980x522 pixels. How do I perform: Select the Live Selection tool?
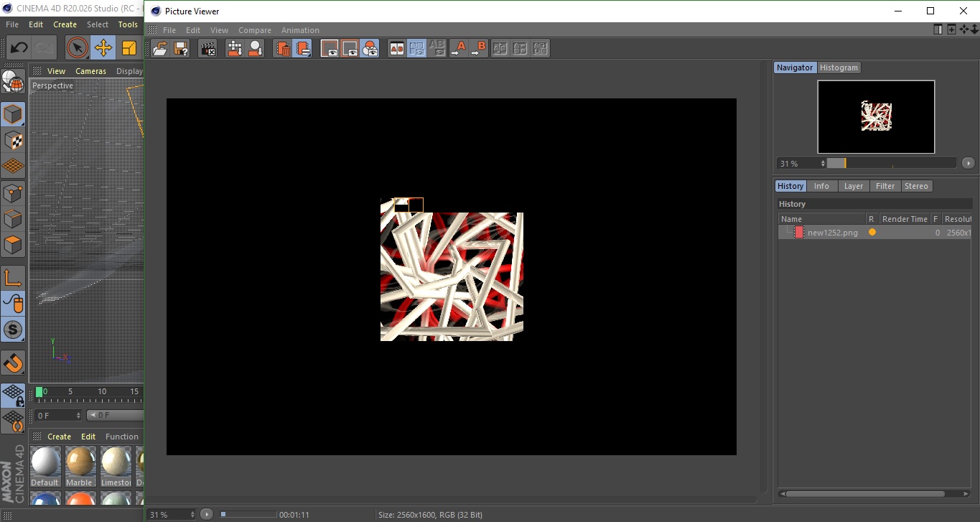click(x=77, y=48)
